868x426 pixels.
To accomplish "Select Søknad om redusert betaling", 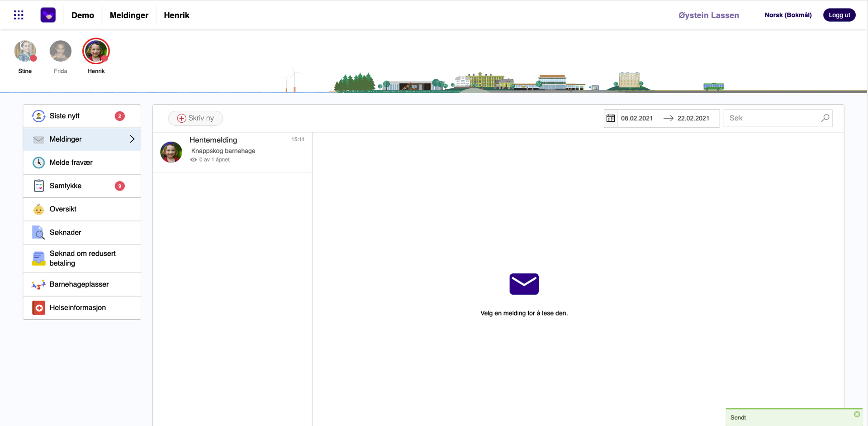I will click(82, 258).
